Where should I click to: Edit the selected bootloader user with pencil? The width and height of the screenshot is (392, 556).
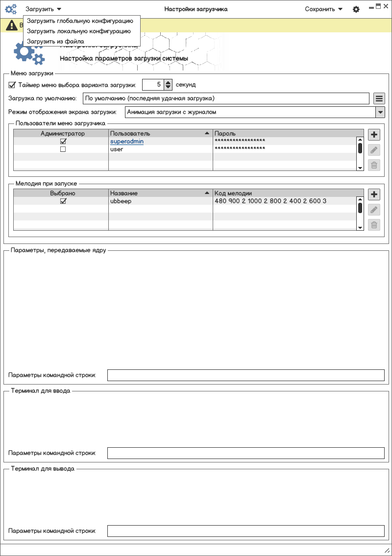tap(374, 150)
